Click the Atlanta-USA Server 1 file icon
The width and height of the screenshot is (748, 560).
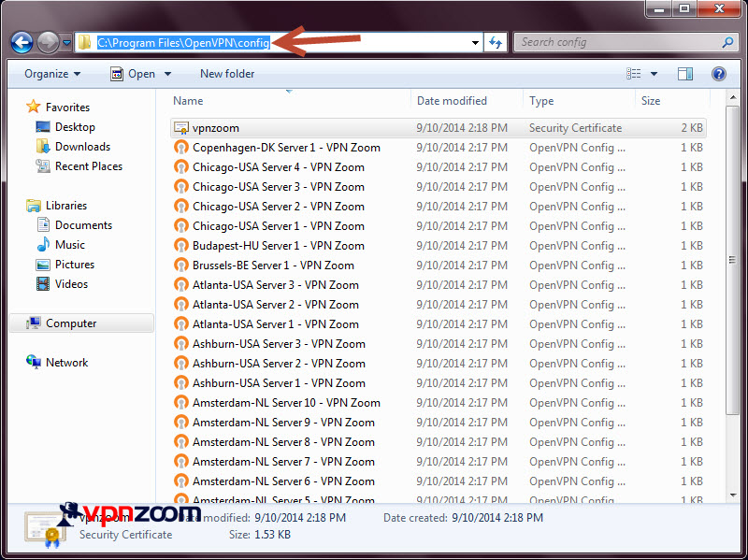180,323
